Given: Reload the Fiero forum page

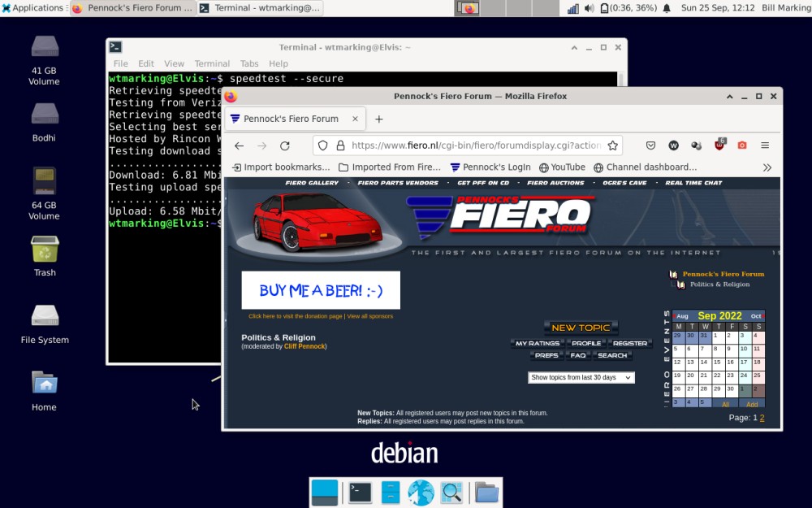Looking at the screenshot, I should click(284, 146).
